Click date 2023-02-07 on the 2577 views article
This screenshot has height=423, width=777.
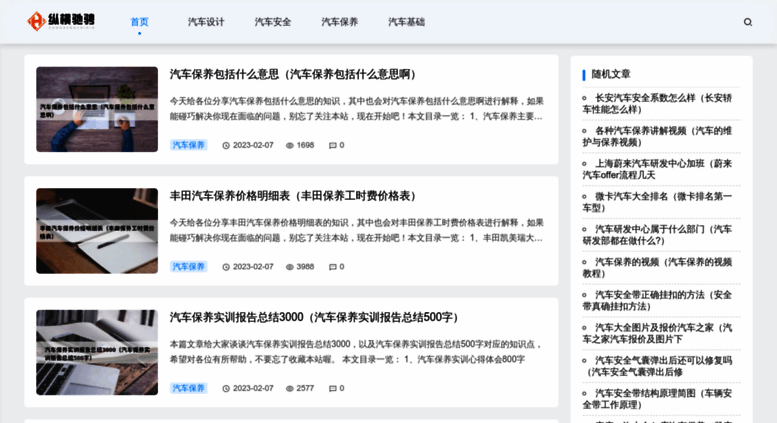pos(253,388)
